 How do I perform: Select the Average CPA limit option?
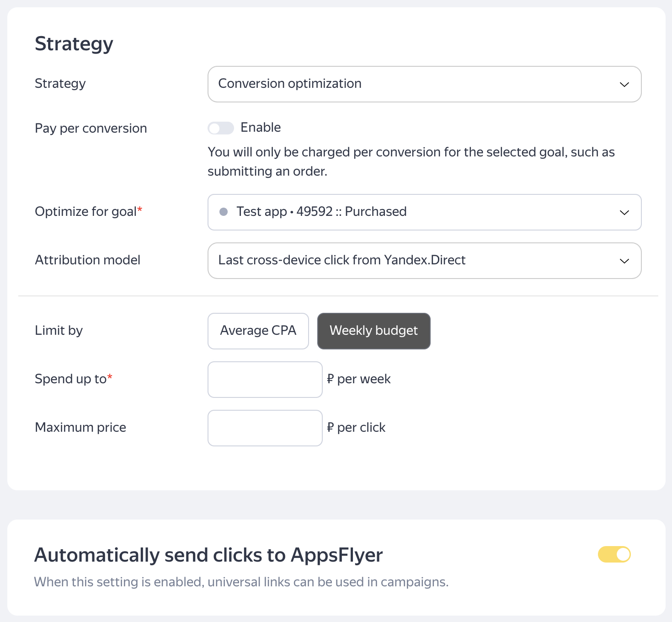(x=258, y=331)
